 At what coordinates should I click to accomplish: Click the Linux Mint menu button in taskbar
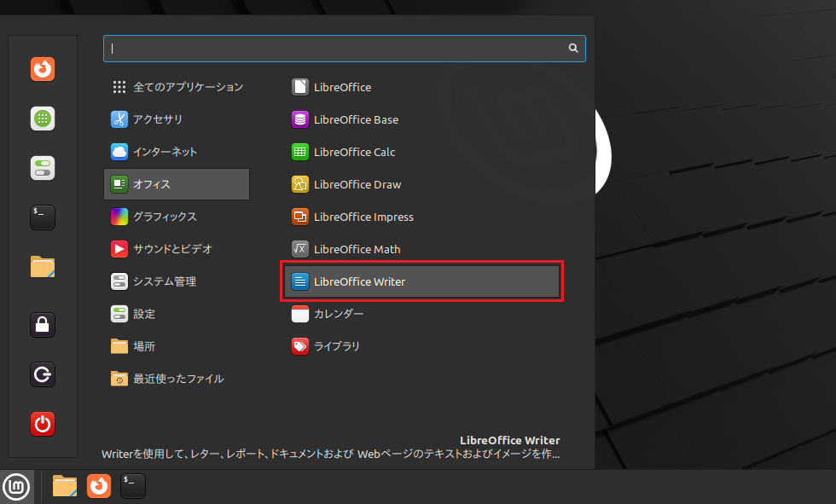16,486
